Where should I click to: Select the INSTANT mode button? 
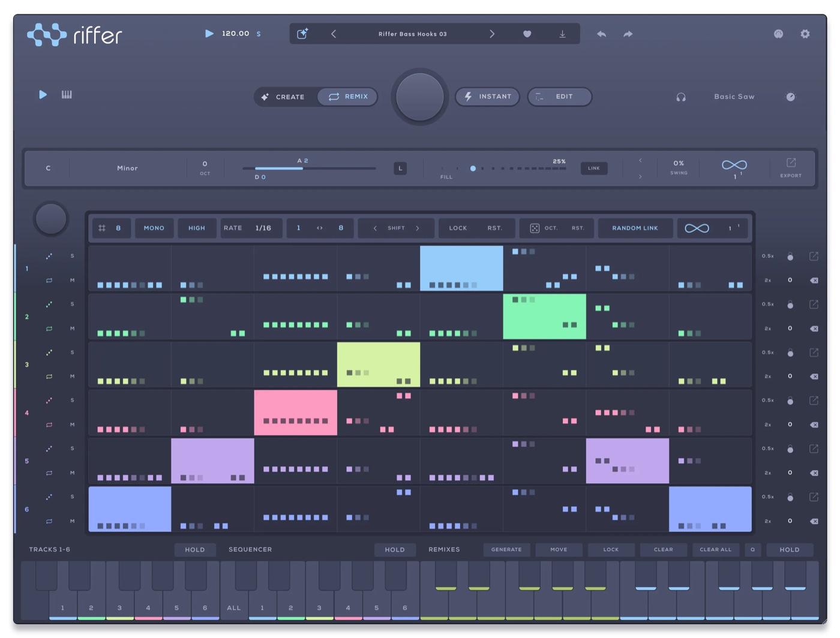488,97
